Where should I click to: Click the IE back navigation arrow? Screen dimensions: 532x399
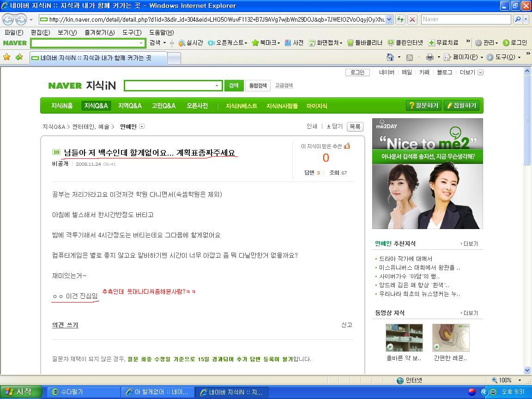tap(8, 19)
